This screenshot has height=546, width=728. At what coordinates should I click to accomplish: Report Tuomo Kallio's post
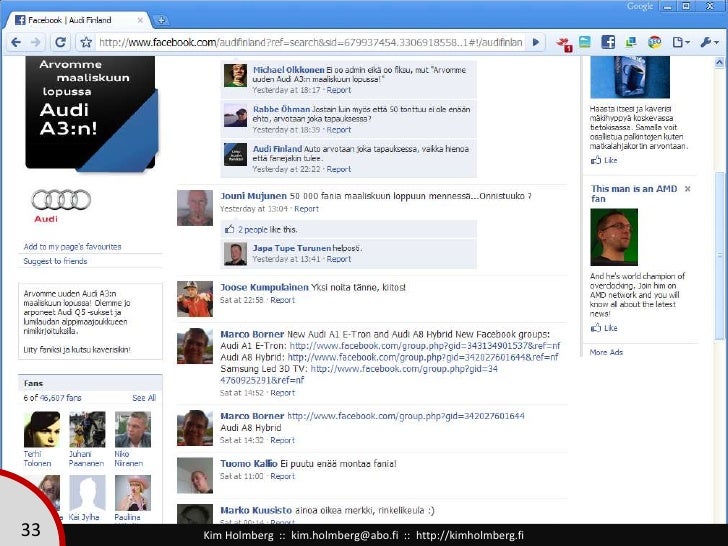click(282, 476)
